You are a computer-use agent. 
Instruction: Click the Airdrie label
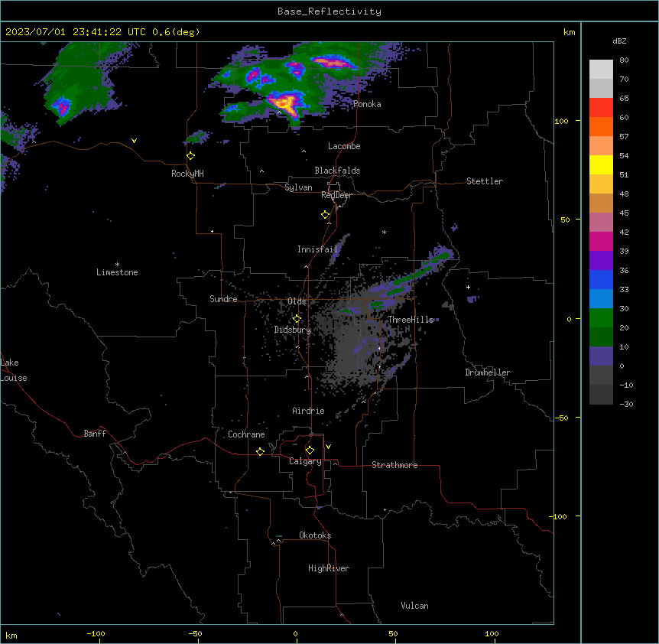click(x=309, y=411)
